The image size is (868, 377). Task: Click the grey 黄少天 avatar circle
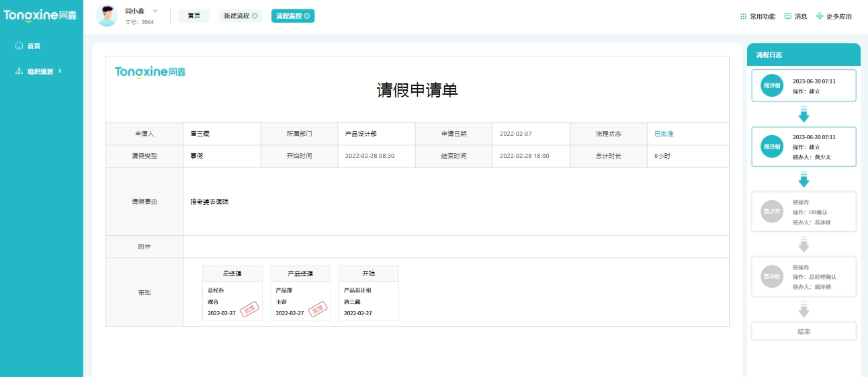pos(772,211)
